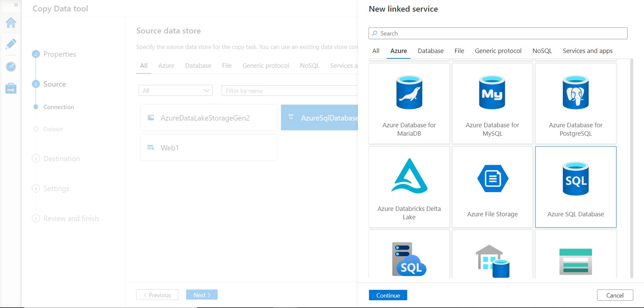Go to the Source wizard step
The image size is (644, 308).
coord(55,84)
